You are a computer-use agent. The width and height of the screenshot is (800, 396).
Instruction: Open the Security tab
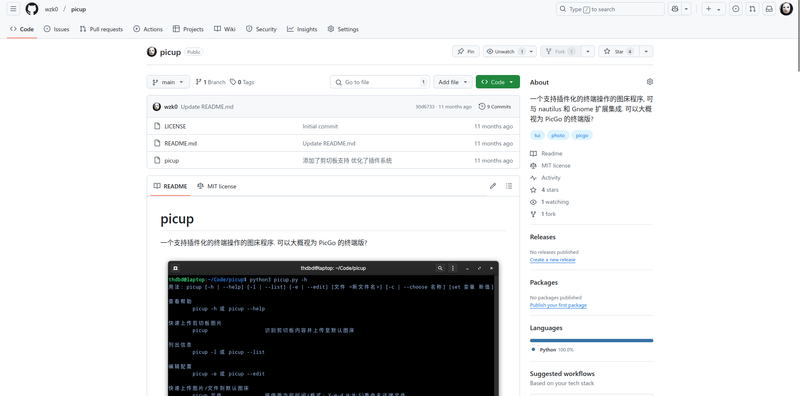(x=261, y=29)
